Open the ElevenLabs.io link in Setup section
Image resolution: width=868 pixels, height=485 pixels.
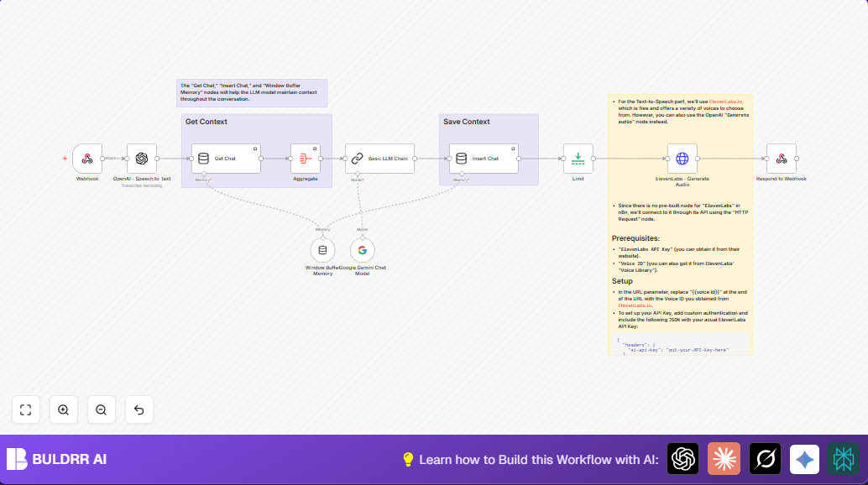pyautogui.click(x=635, y=305)
